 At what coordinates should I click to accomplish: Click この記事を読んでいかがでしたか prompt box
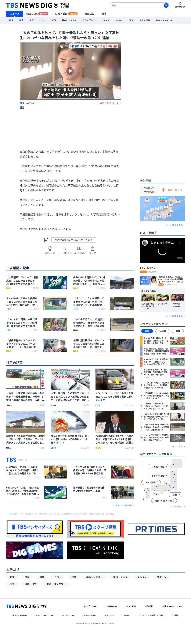73,240
